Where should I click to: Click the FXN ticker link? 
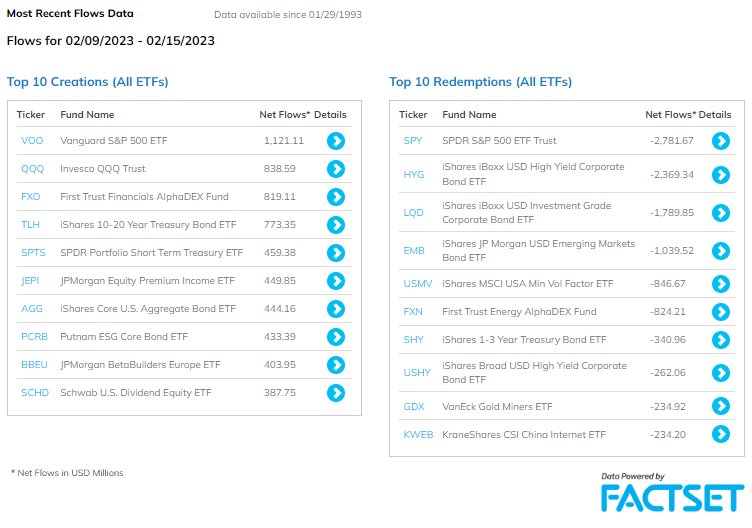click(x=413, y=312)
